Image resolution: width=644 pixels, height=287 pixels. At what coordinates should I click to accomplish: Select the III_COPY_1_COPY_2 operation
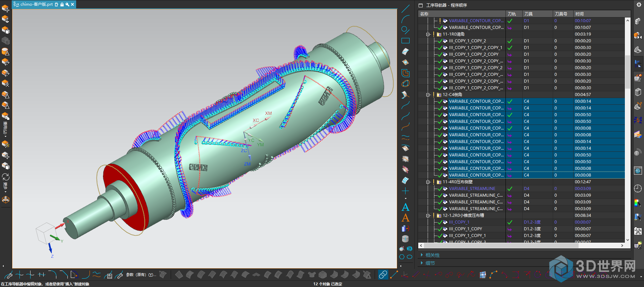pyautogui.click(x=468, y=41)
